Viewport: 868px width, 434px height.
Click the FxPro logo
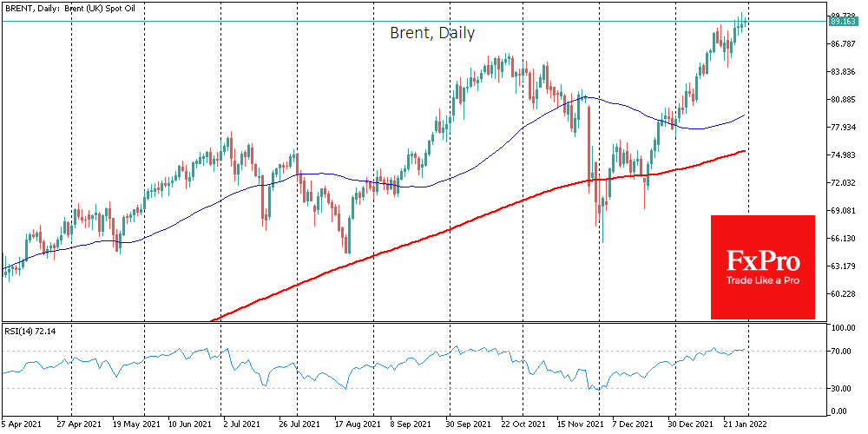(x=763, y=260)
